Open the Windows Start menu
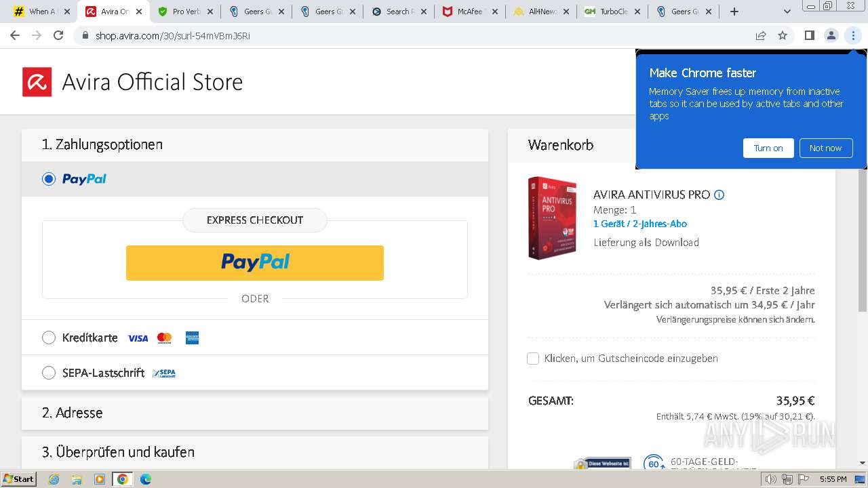Viewport: 868px width, 488px height. pos(19,479)
